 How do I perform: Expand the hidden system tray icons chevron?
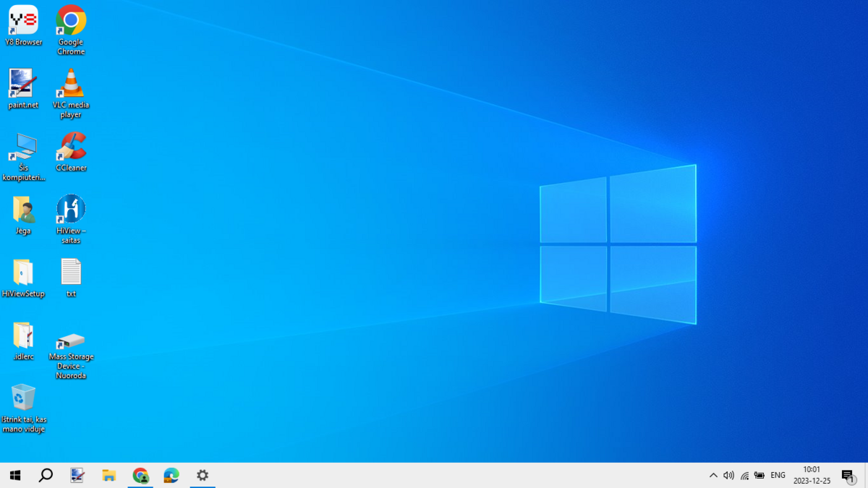[x=713, y=475]
